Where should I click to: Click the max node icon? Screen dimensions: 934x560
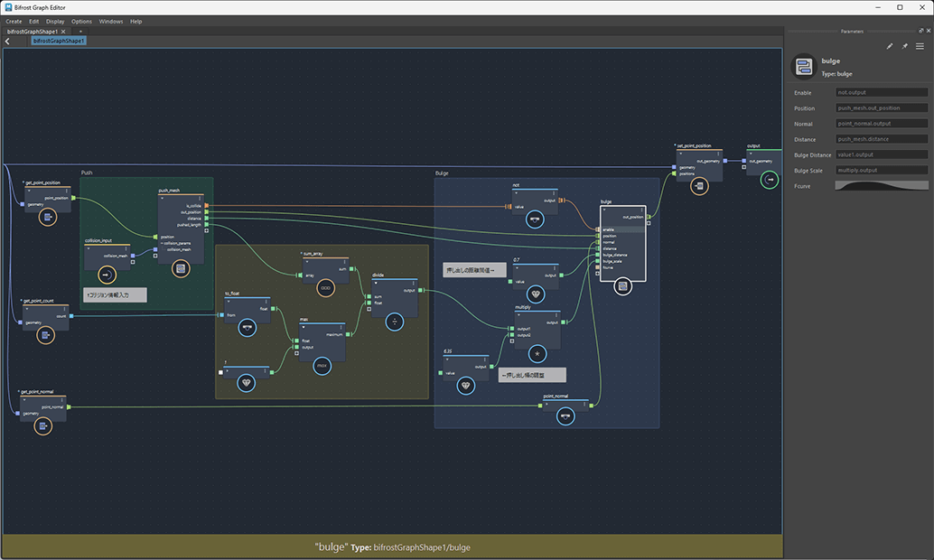coord(322,365)
